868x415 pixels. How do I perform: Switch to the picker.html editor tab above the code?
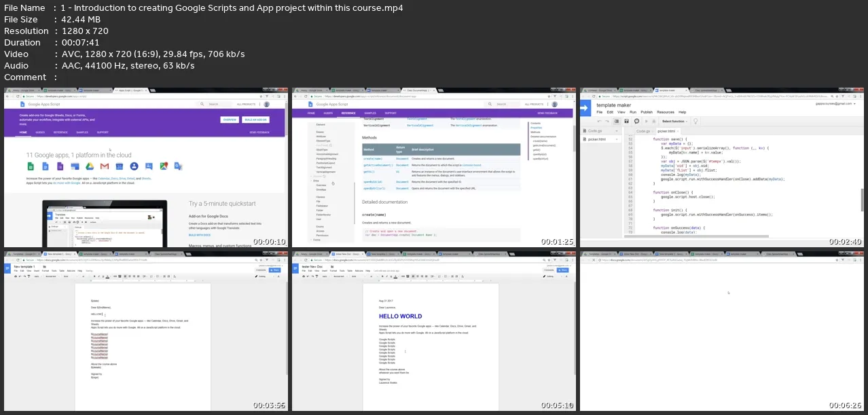(670, 130)
